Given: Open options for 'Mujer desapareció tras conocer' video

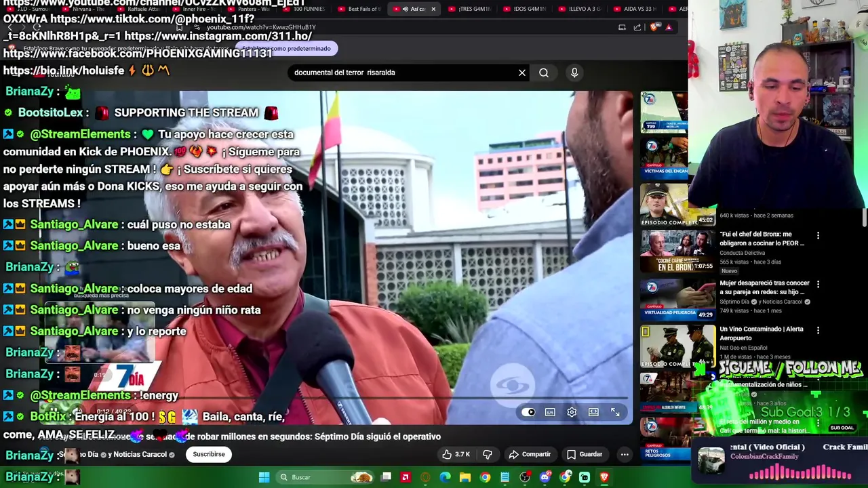Looking at the screenshot, I should [x=818, y=284].
